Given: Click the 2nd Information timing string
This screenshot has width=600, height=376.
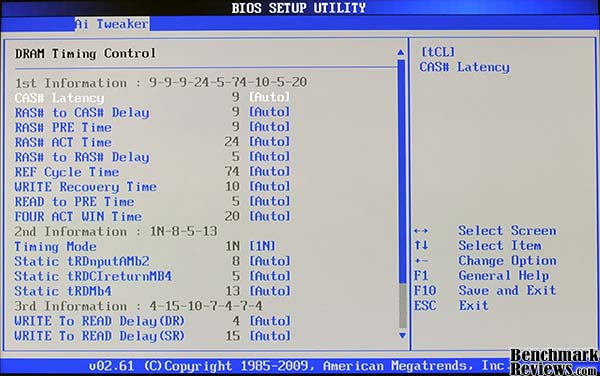Looking at the screenshot, I should point(183,231).
